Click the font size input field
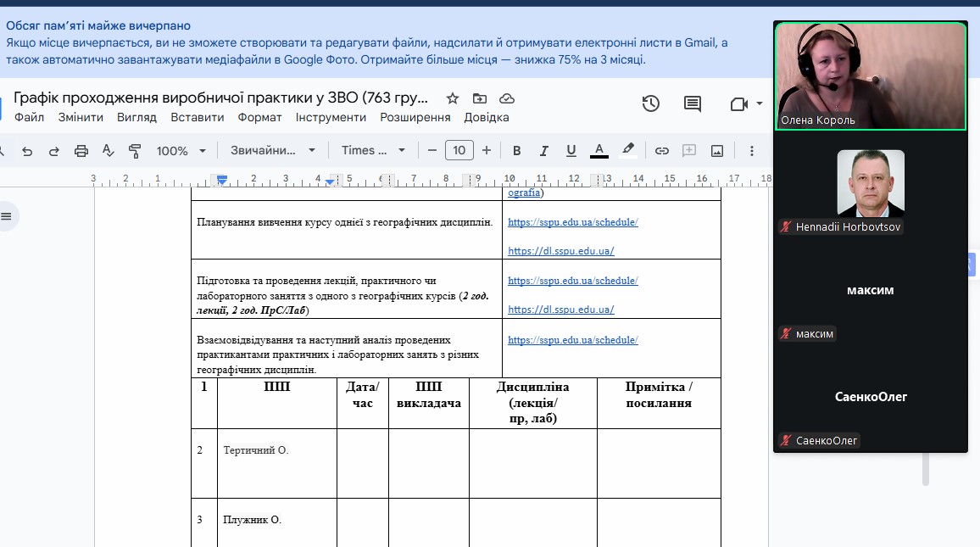 [x=459, y=151]
